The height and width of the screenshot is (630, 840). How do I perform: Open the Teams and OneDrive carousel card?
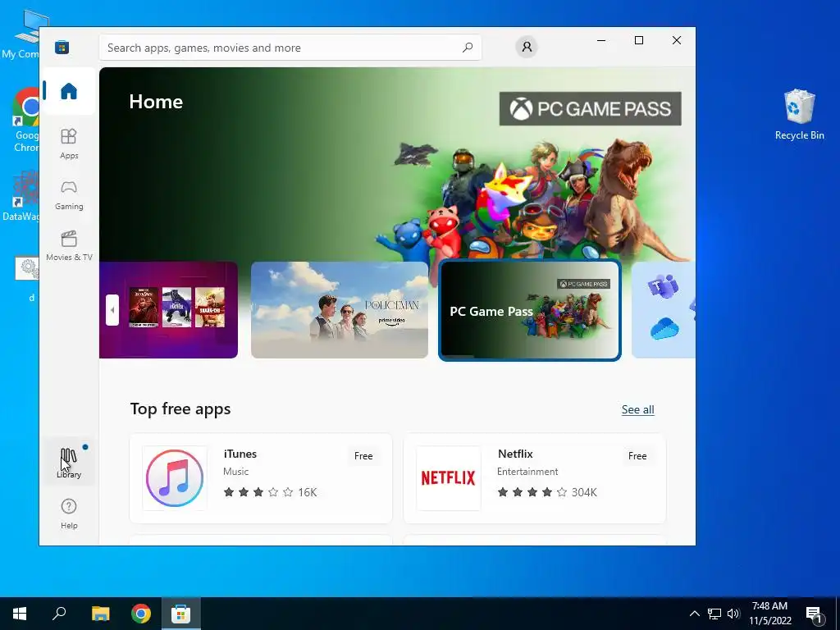(664, 309)
